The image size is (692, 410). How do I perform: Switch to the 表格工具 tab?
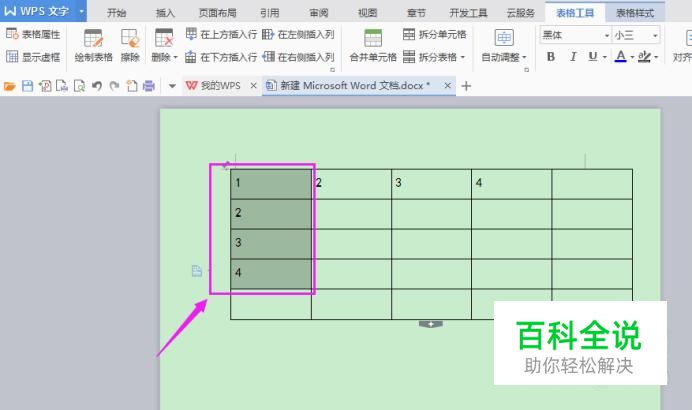coord(575,12)
